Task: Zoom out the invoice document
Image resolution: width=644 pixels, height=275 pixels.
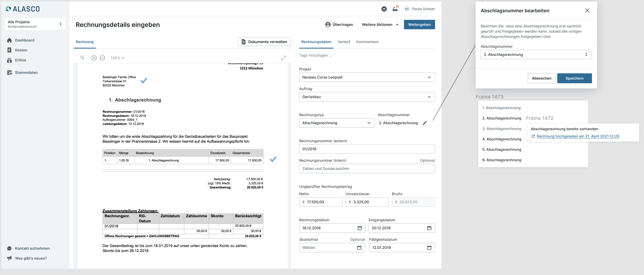Action: coord(102,58)
